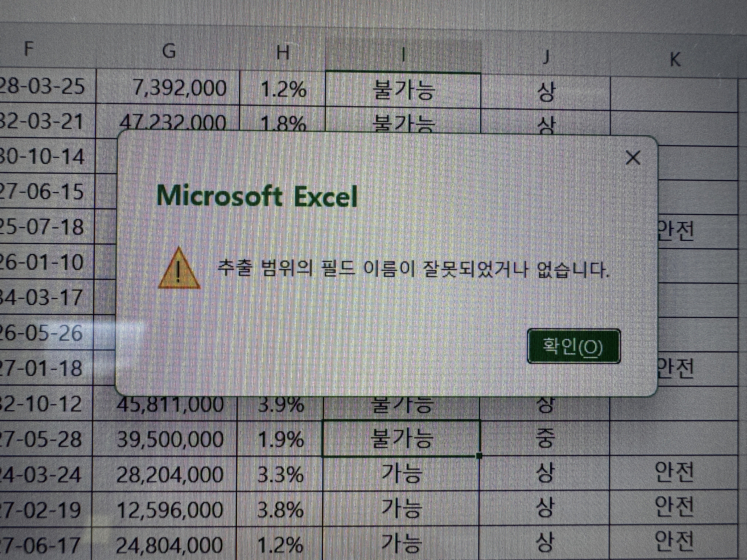Select the 28,204,000 cell
The image size is (747, 560).
coord(169,474)
